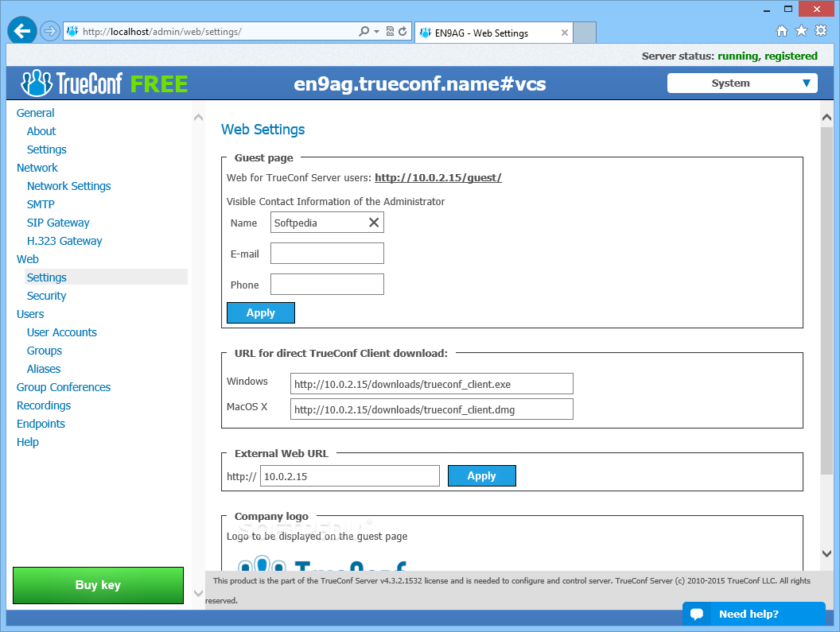Click the browser forward arrow button
Image resolution: width=840 pixels, height=632 pixels.
coord(50,31)
